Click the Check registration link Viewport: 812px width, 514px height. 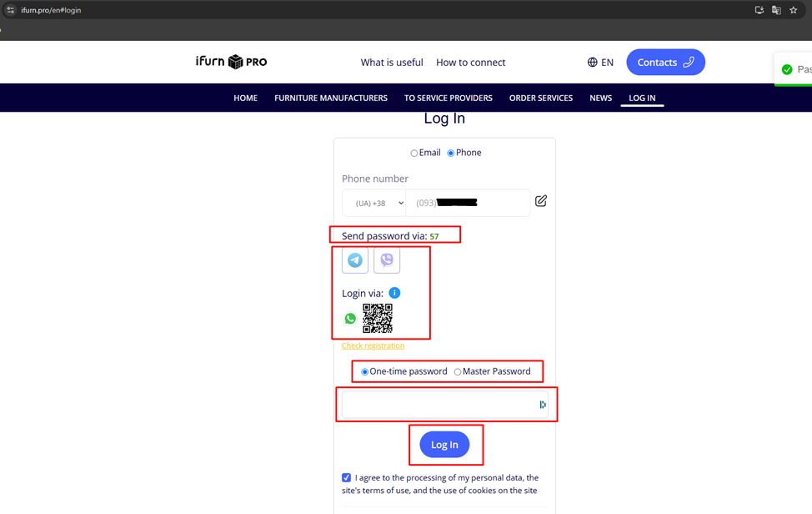[373, 345]
